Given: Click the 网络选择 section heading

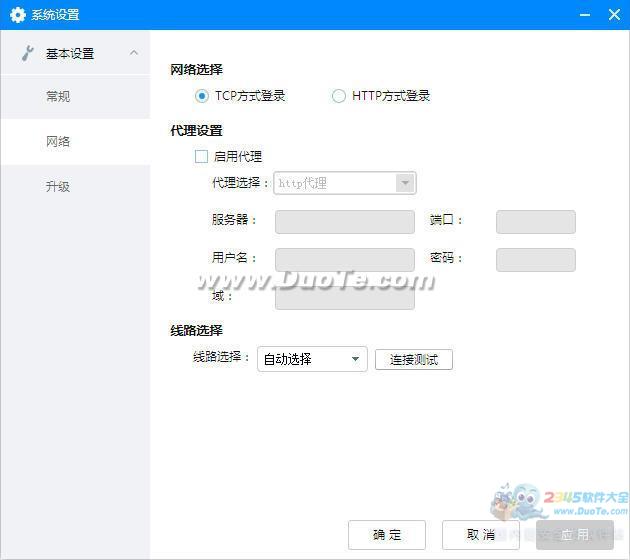Looking at the screenshot, I should [196, 69].
